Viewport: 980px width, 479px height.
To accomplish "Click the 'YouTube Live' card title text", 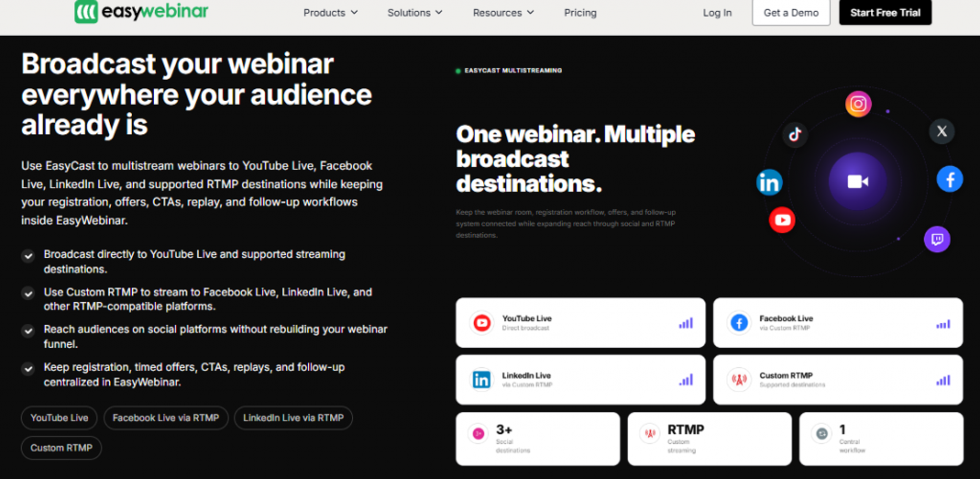I will point(527,318).
